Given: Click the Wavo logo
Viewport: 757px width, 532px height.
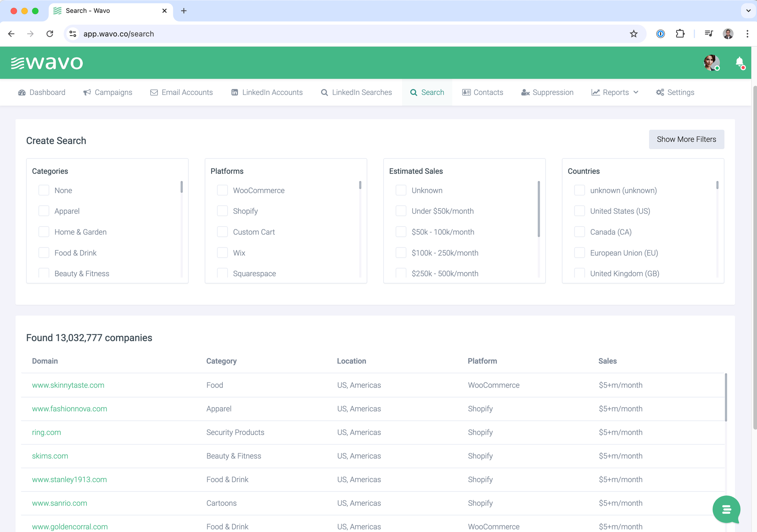Looking at the screenshot, I should click(x=47, y=63).
